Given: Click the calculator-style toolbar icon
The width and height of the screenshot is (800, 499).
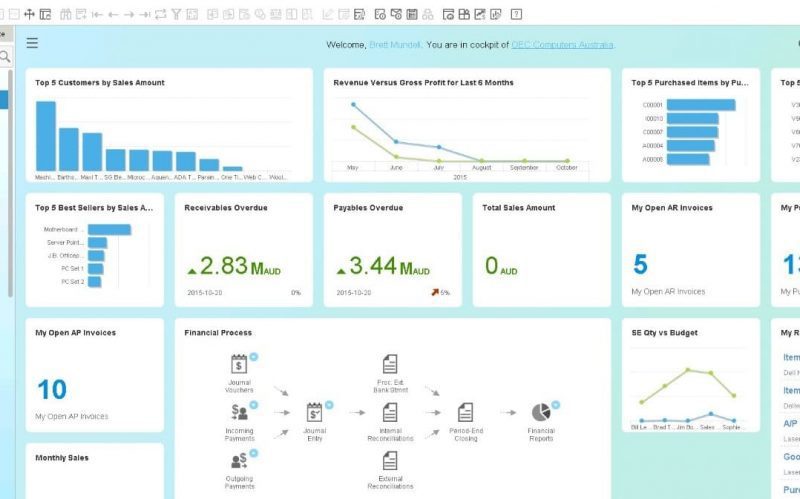Looking at the screenshot, I should point(412,14).
